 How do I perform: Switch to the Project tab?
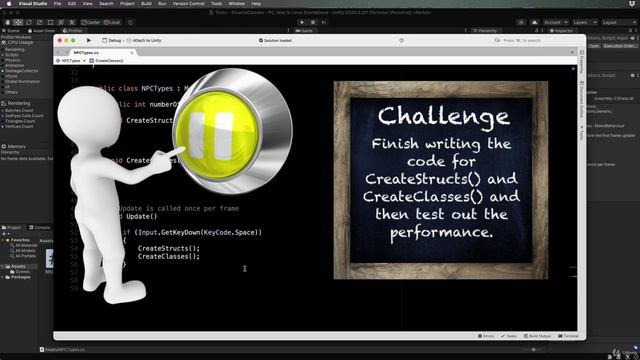point(11,227)
